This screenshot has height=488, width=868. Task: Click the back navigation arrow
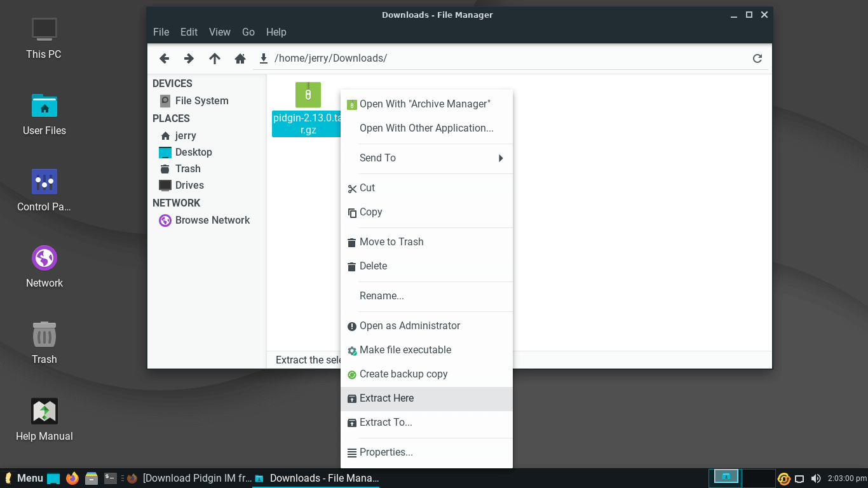[x=165, y=58]
